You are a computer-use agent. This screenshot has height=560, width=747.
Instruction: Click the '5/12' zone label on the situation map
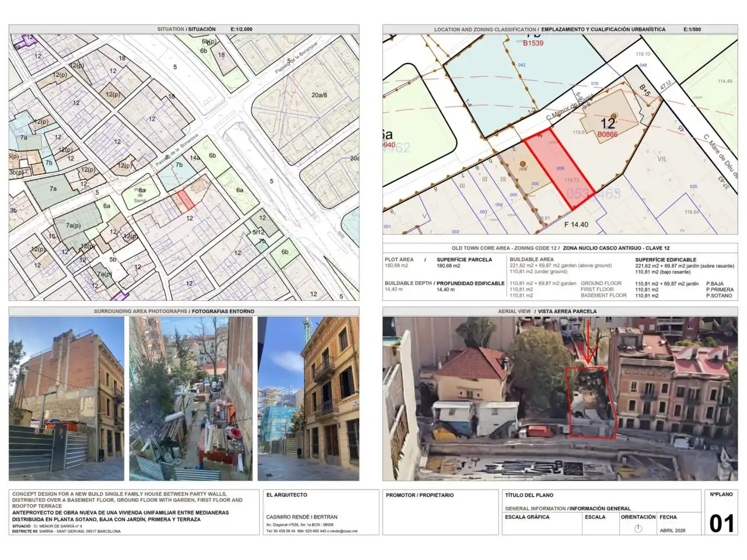click(258, 232)
